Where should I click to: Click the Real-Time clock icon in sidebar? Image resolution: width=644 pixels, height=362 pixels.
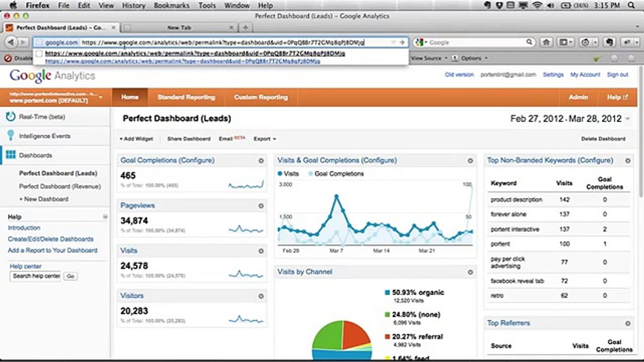(11, 117)
